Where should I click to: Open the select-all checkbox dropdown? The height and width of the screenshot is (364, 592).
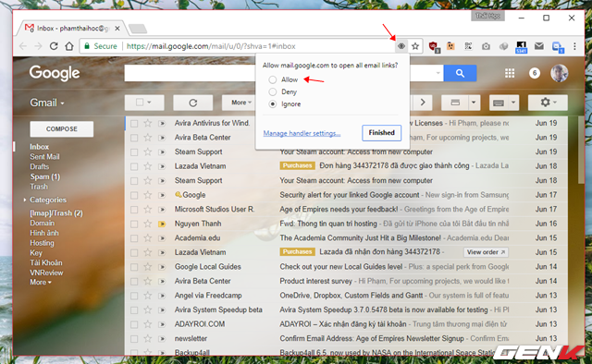[x=149, y=103]
